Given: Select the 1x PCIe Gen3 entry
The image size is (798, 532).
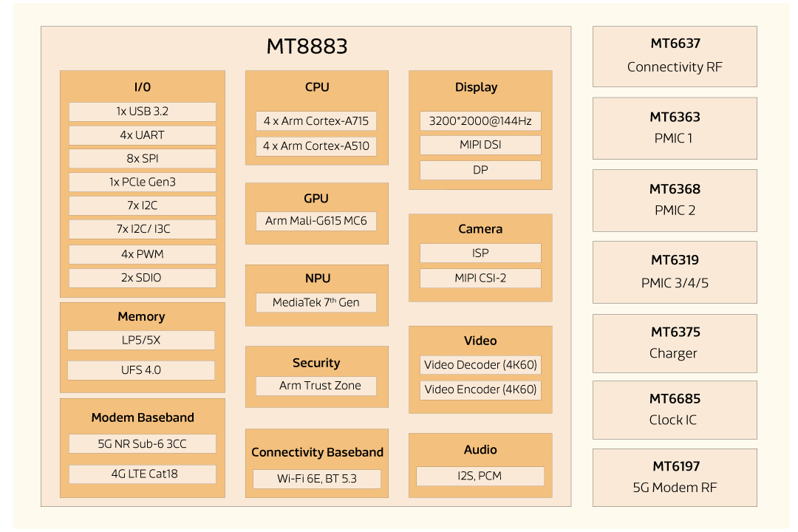Looking at the screenshot, I should point(143,183).
